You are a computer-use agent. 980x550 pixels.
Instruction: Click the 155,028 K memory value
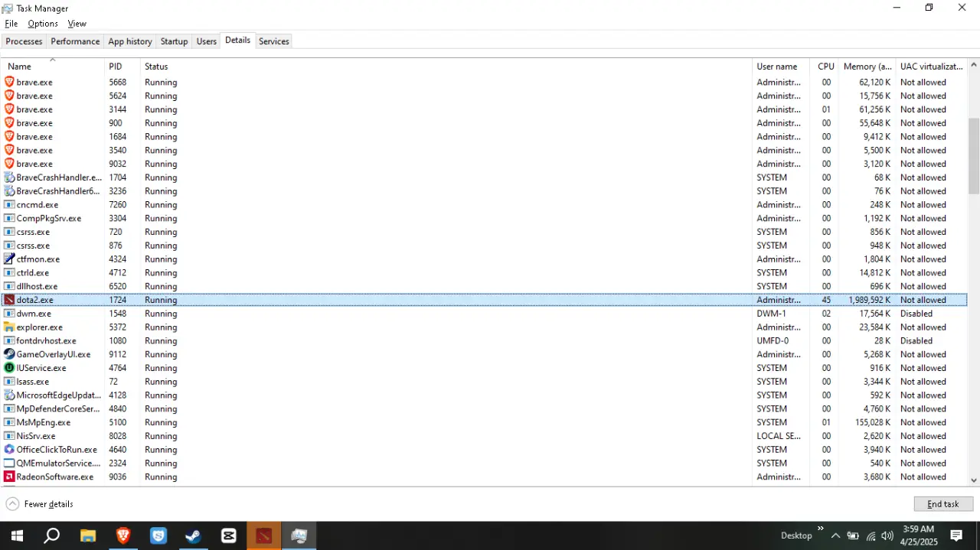tap(873, 422)
